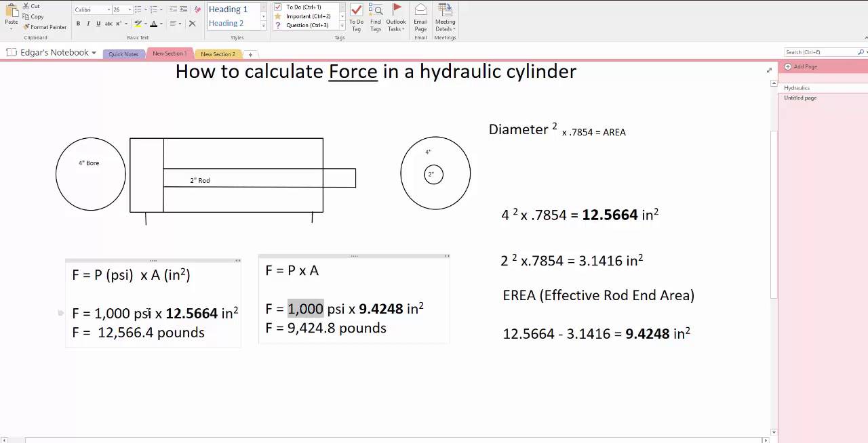Increase the indent position

click(x=184, y=9)
